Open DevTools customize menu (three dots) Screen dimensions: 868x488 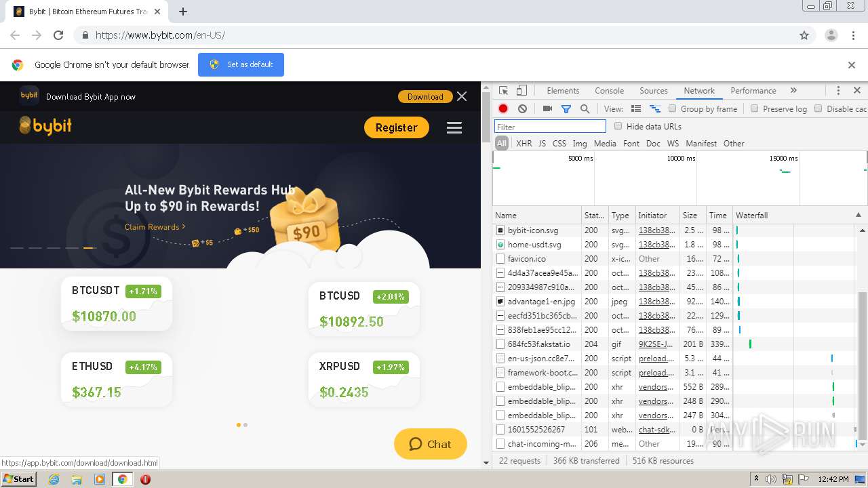838,91
